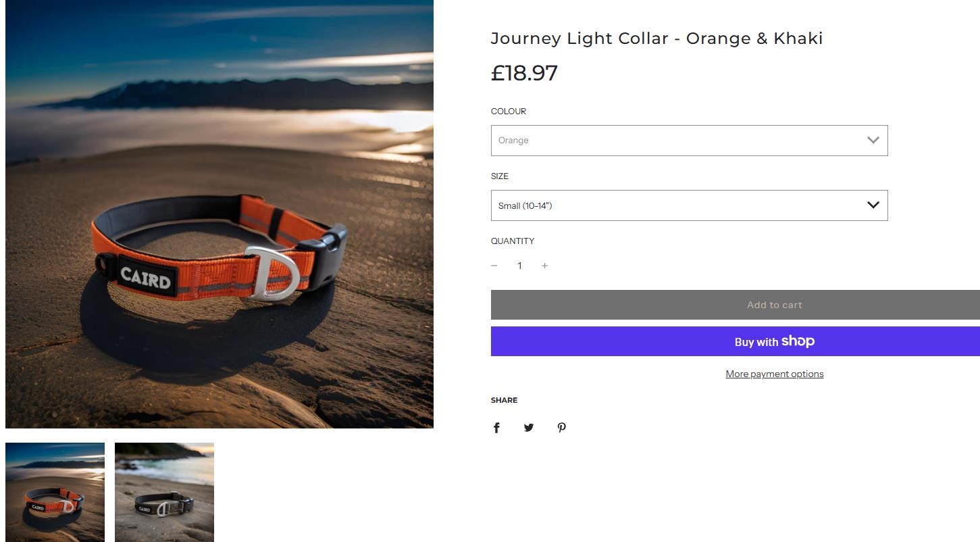Click the Journey Light Collar product title
Viewport: 980px width, 542px height.
pyautogui.click(x=656, y=39)
